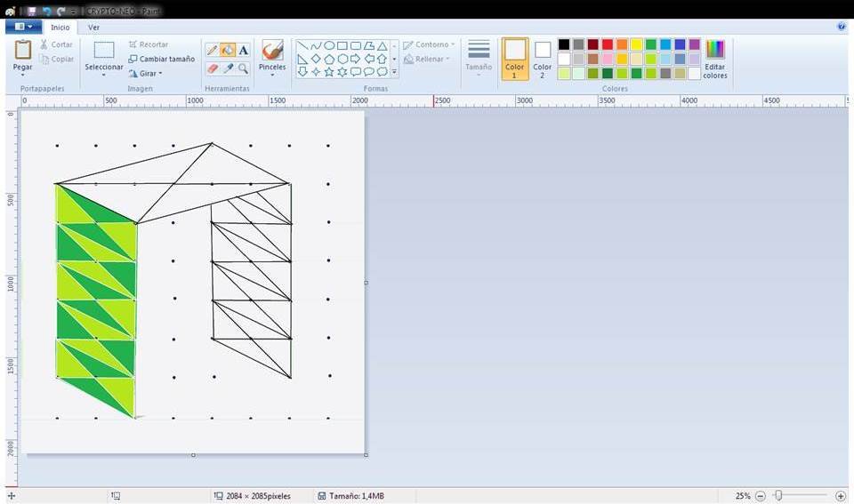Viewport: 854px width, 504px height.
Task: Expand the Pinceles brushes dropdown arrow
Action: [x=272, y=75]
